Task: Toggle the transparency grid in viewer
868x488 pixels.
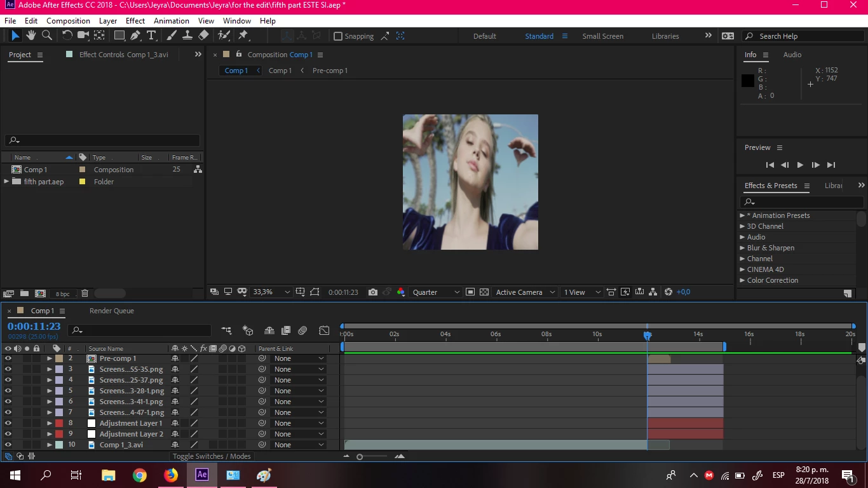Action: click(484, 292)
